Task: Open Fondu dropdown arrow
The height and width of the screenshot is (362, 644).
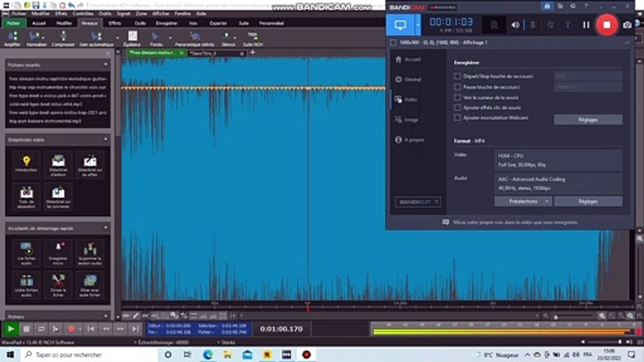Action: click(x=170, y=38)
